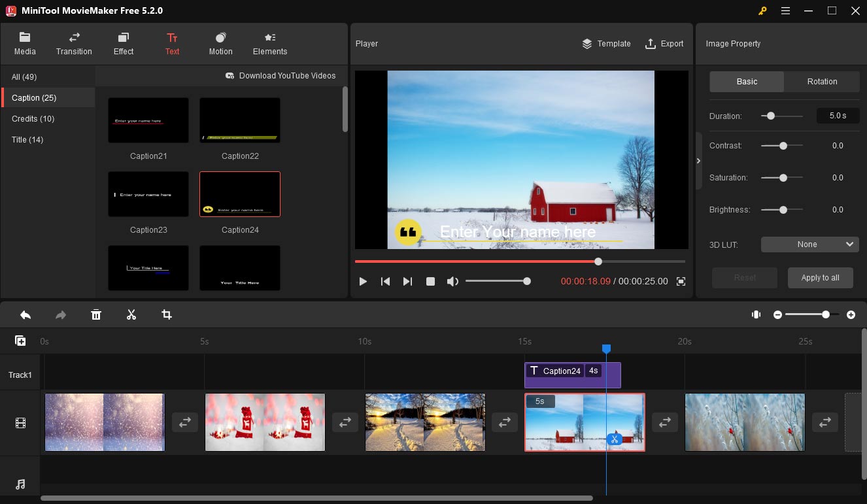
Task: Delete selected clip with trash icon
Action: [96, 315]
